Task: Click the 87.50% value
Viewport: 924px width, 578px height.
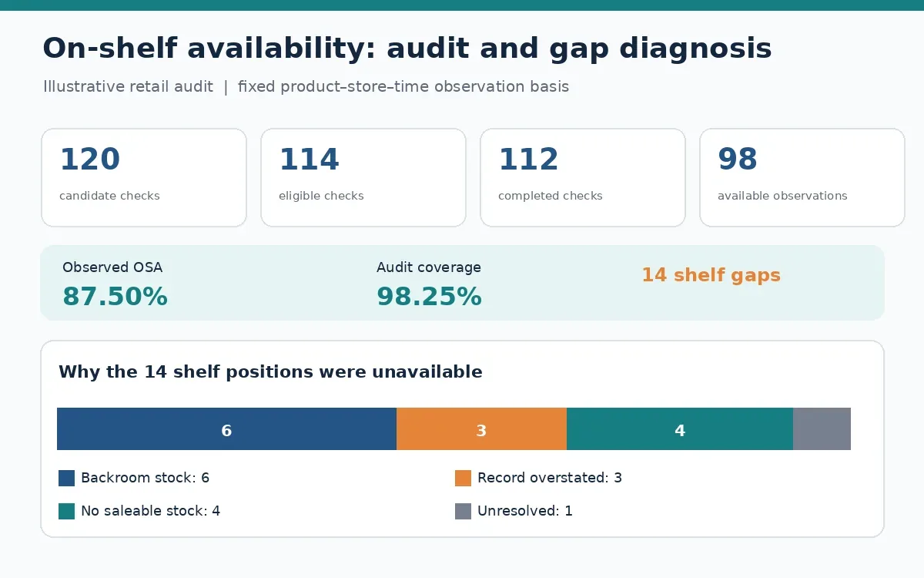Action: [115, 297]
